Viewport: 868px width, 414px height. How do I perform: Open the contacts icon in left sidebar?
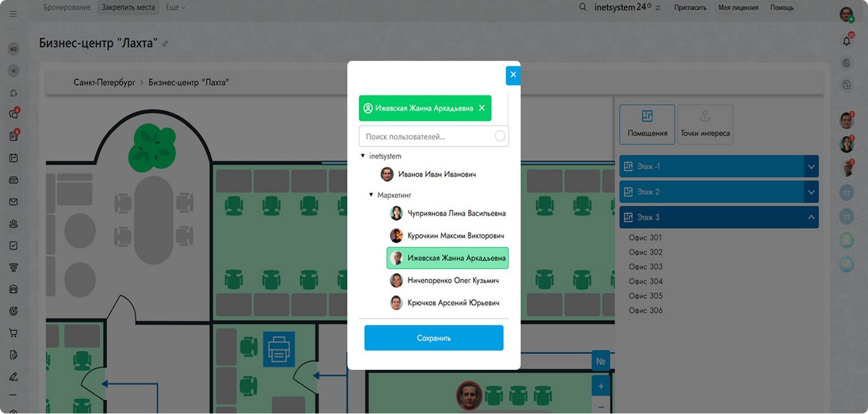13,224
